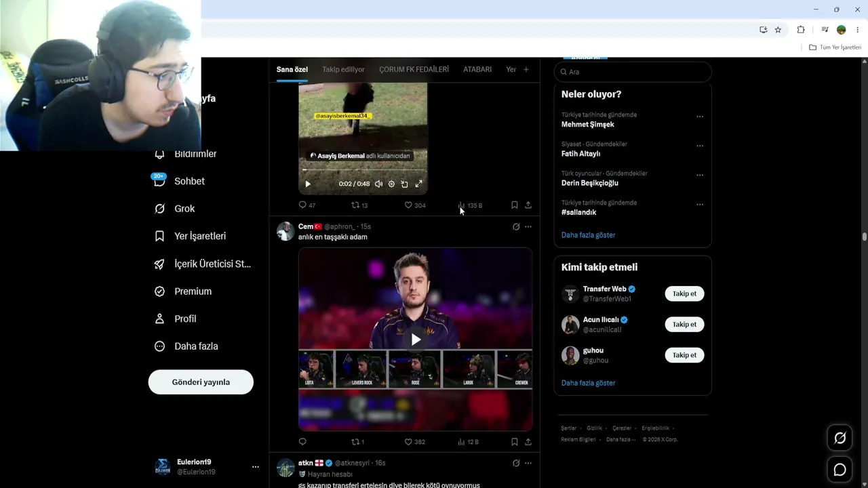Image resolution: width=868 pixels, height=488 pixels.
Task: Like the post with 304 likes
Action: (x=414, y=205)
